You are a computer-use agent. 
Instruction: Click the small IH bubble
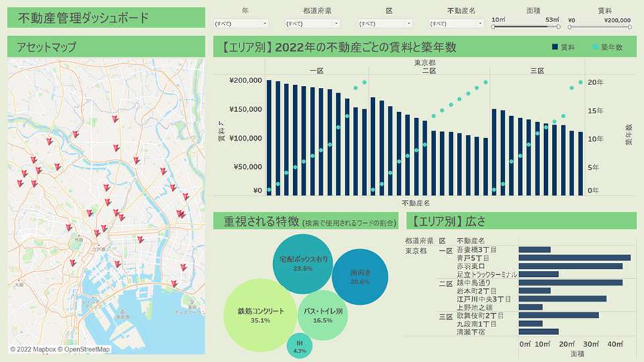point(299,346)
